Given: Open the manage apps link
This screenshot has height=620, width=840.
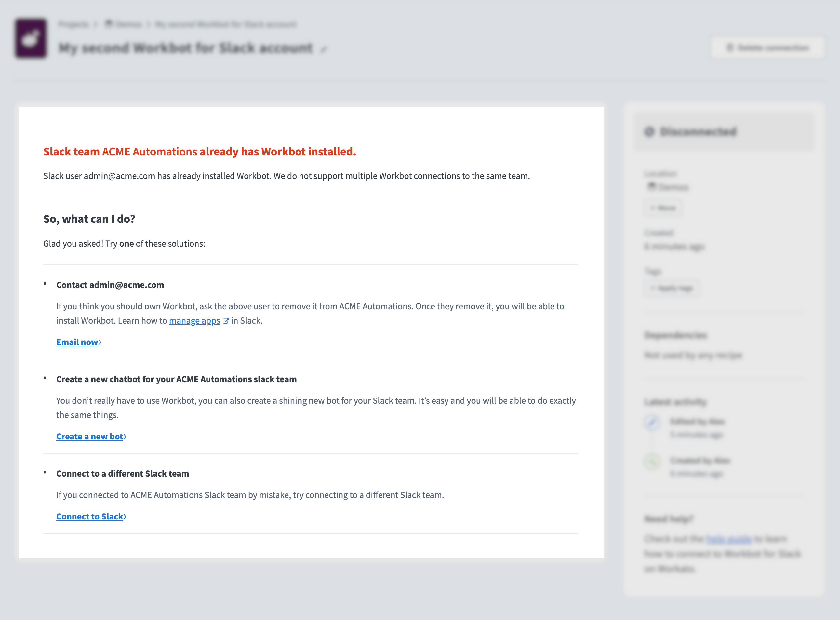Looking at the screenshot, I should [194, 321].
